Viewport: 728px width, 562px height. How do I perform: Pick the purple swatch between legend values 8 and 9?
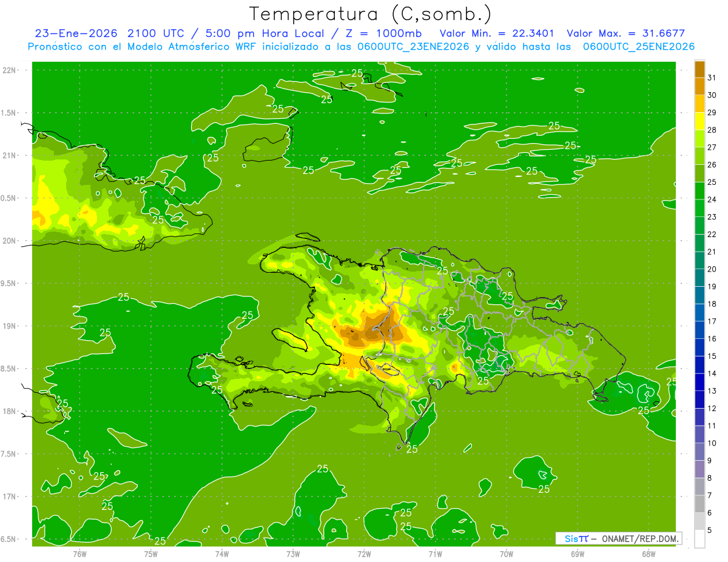pyautogui.click(x=699, y=469)
